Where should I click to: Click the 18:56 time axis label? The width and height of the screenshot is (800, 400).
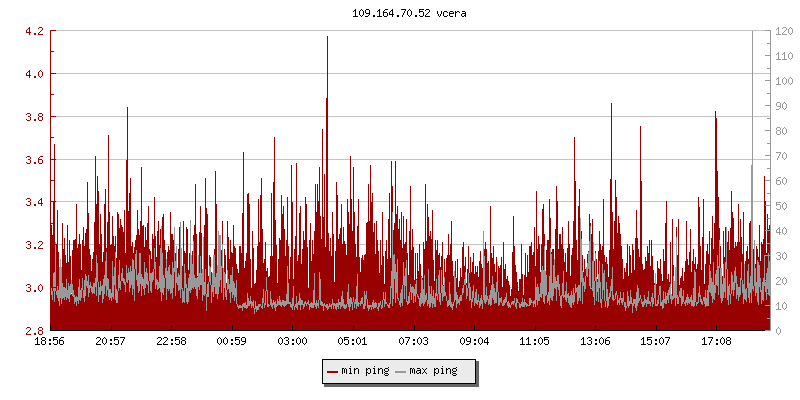(x=50, y=342)
